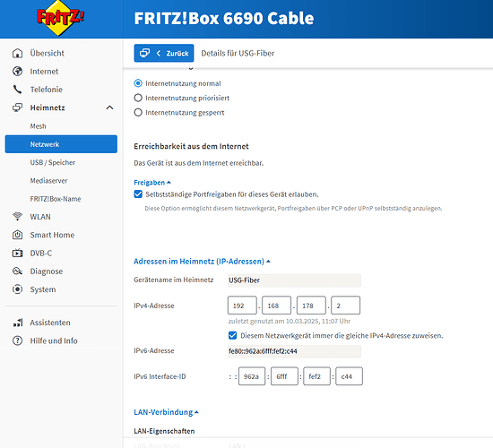Select Internetnutzung priorisiert radio button
Screen dimensions: 493x448
138,98
